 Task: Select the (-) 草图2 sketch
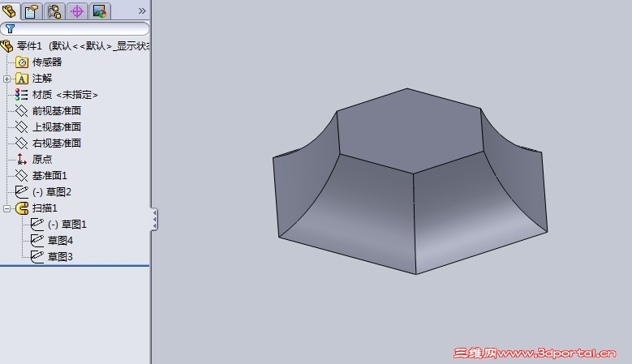52,192
